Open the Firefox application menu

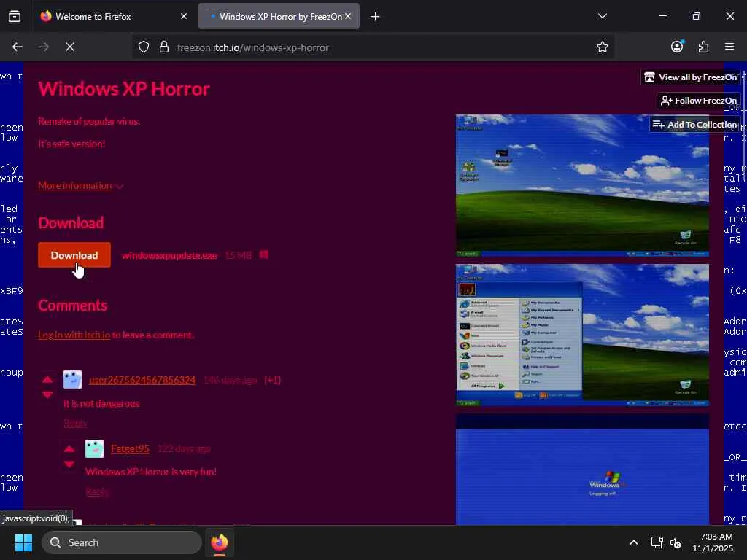coord(729,47)
